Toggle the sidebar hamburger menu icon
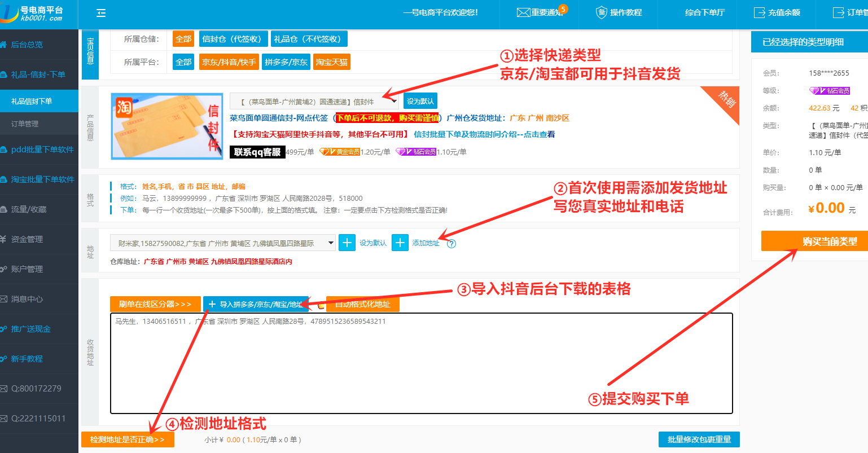 [x=101, y=13]
